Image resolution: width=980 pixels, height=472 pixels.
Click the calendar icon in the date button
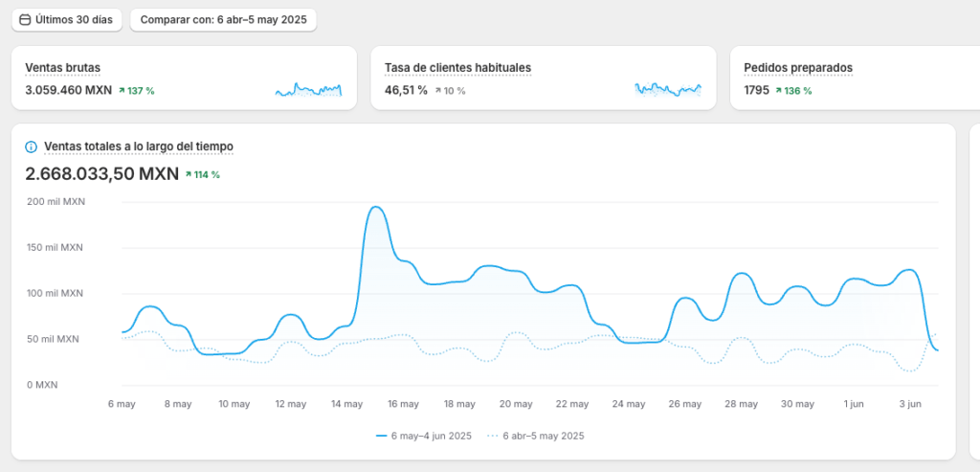point(25,19)
